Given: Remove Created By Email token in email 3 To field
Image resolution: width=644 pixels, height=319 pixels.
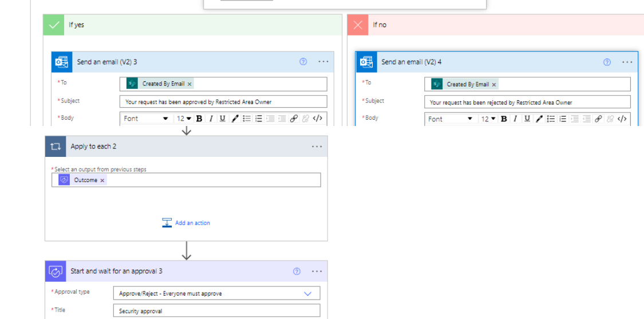Looking at the screenshot, I should coord(189,84).
